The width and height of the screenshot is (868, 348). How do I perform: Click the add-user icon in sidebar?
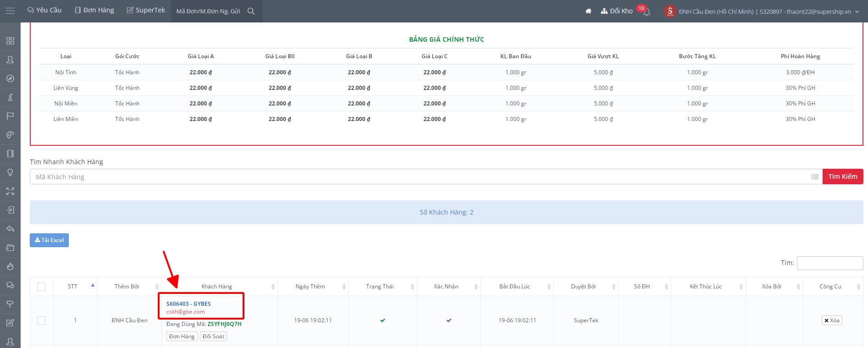[10, 60]
